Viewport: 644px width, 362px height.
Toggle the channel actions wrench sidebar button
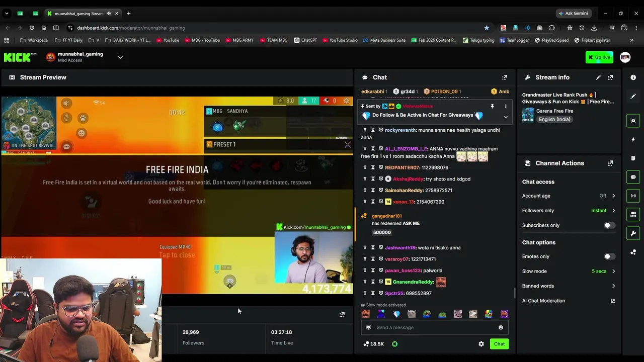pos(633,233)
